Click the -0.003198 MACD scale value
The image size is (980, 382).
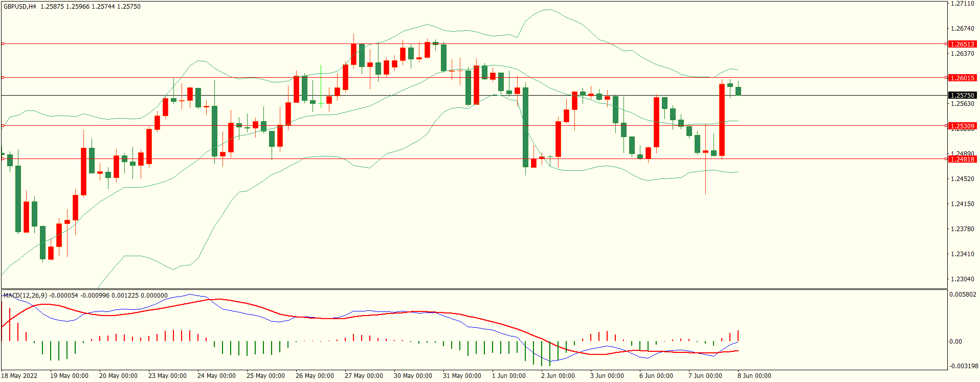coord(964,366)
